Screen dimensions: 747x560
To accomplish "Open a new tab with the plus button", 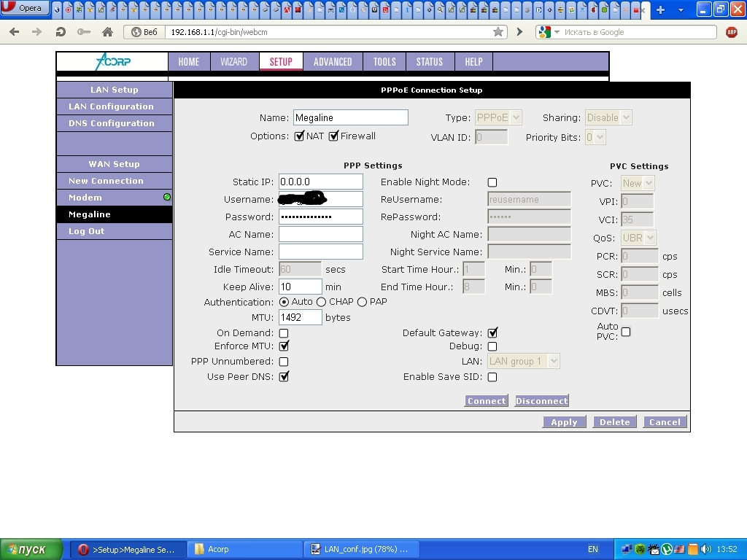I will pyautogui.click(x=660, y=9).
